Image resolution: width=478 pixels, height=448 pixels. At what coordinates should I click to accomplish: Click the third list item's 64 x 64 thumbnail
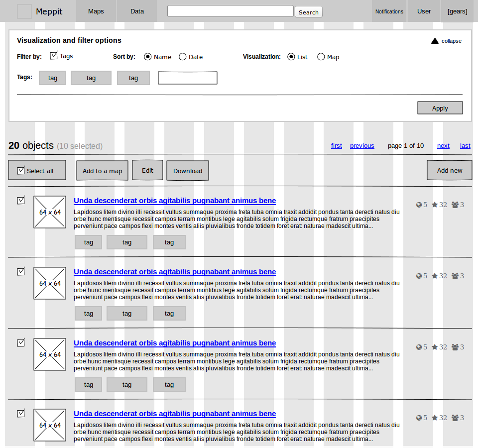point(50,354)
